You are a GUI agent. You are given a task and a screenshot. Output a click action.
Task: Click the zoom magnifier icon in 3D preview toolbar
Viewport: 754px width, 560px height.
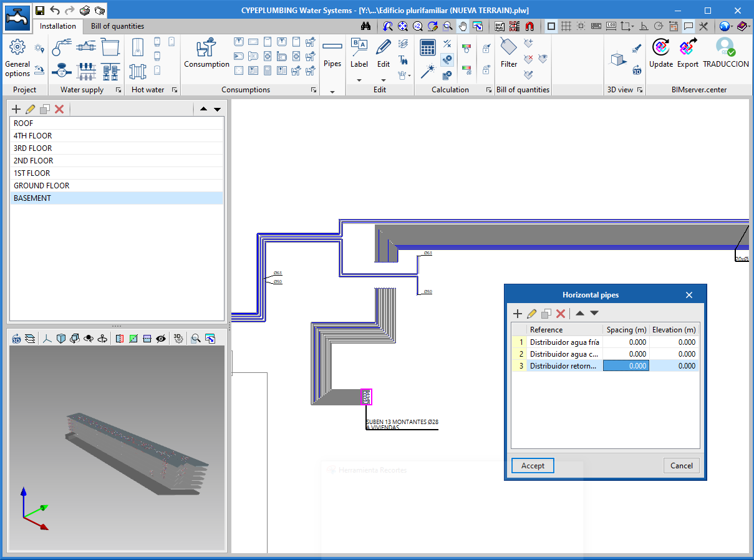(196, 338)
